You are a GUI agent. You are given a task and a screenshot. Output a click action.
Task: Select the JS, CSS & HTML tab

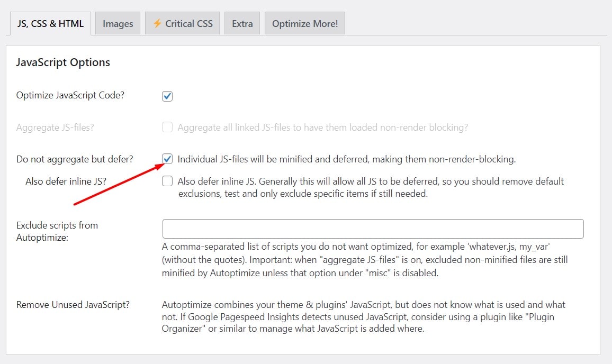50,23
